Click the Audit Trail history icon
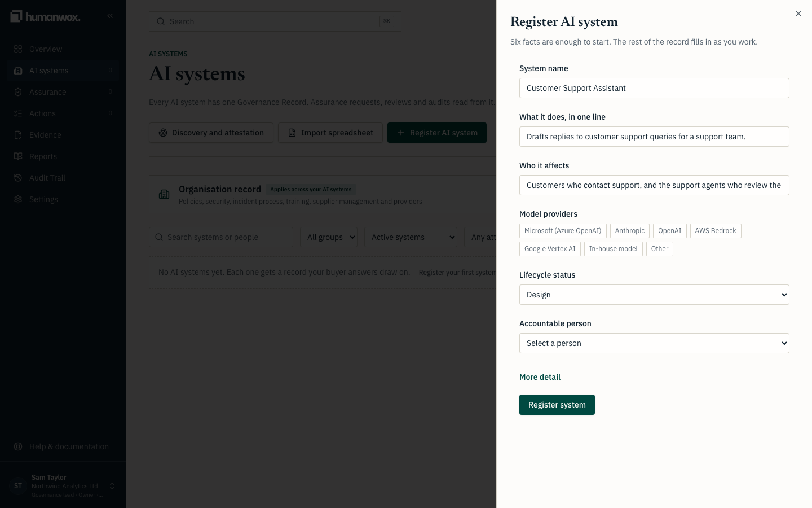Image resolution: width=812 pixels, height=508 pixels. click(x=18, y=178)
